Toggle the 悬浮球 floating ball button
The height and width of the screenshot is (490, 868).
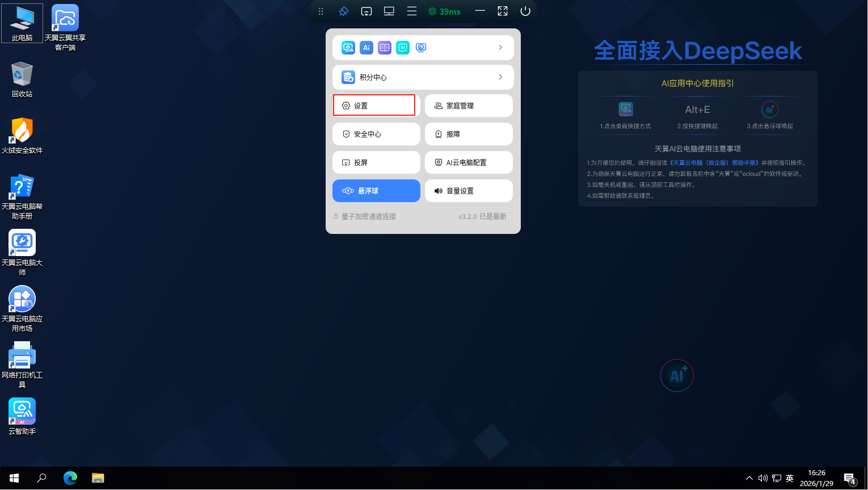pos(376,191)
